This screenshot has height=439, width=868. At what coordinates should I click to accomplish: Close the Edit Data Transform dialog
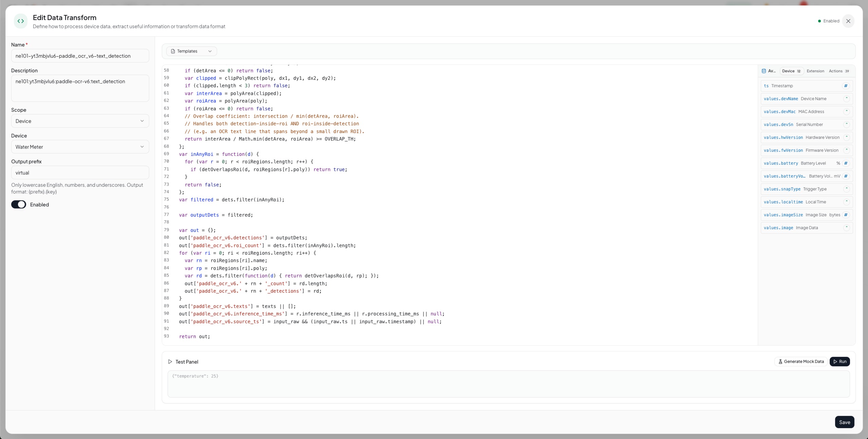(848, 21)
